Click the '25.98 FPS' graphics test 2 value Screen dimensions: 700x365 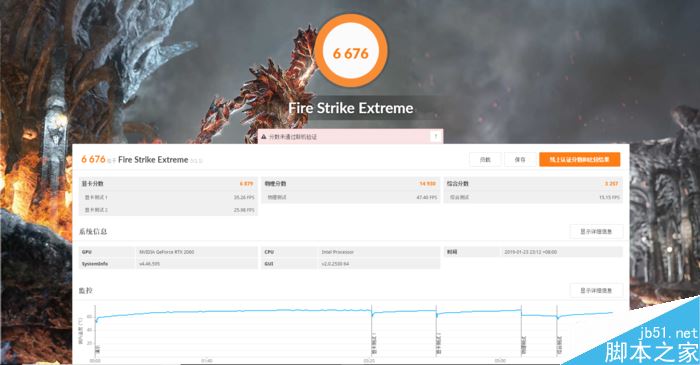coord(244,210)
